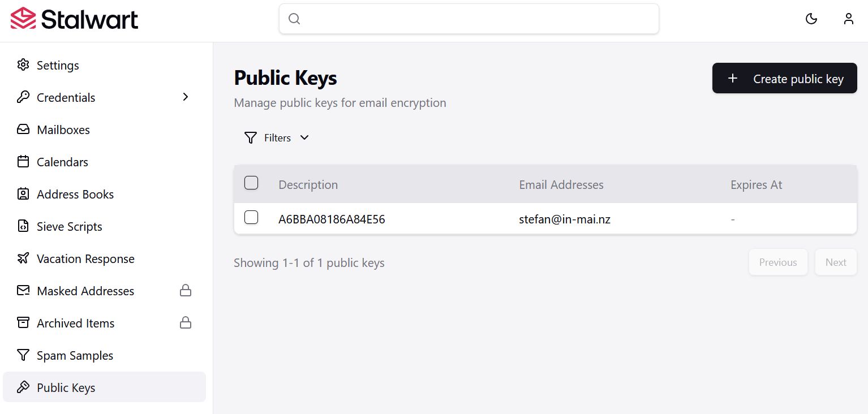Expand the Credentials submenu chevron
The height and width of the screenshot is (414, 868).
(x=185, y=97)
